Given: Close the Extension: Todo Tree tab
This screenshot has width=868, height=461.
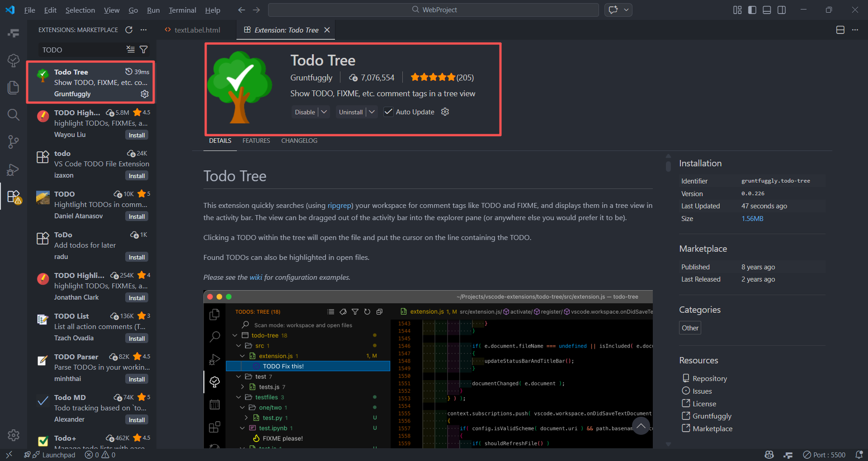Looking at the screenshot, I should pyautogui.click(x=327, y=30).
